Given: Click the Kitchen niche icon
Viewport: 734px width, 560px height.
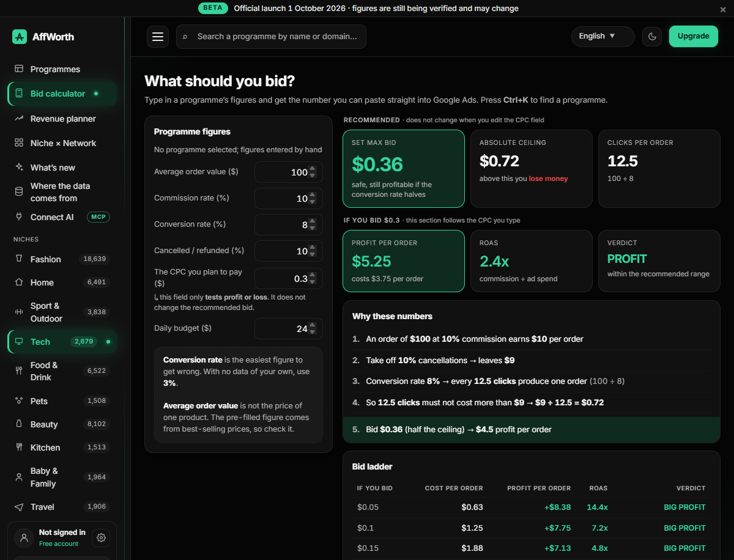Looking at the screenshot, I should (19, 448).
